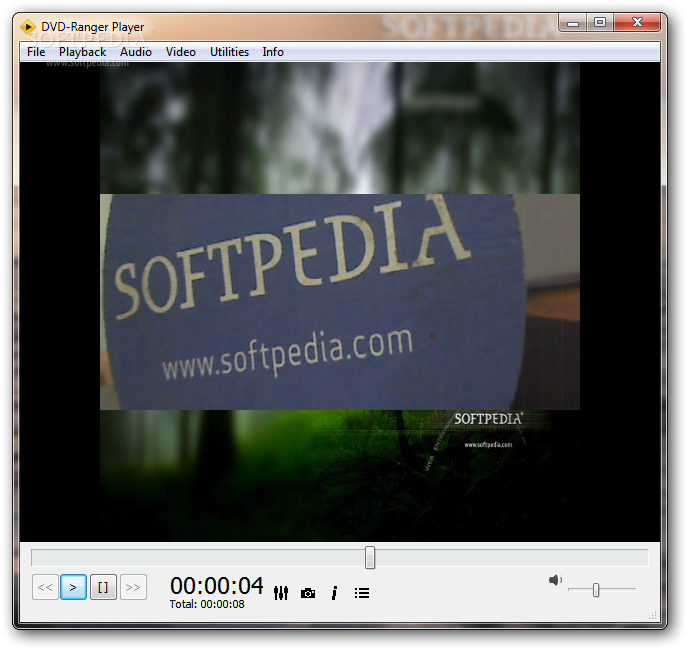Screen dimensions: 688x650
Task: Click the stop [] button
Action: pos(103,587)
